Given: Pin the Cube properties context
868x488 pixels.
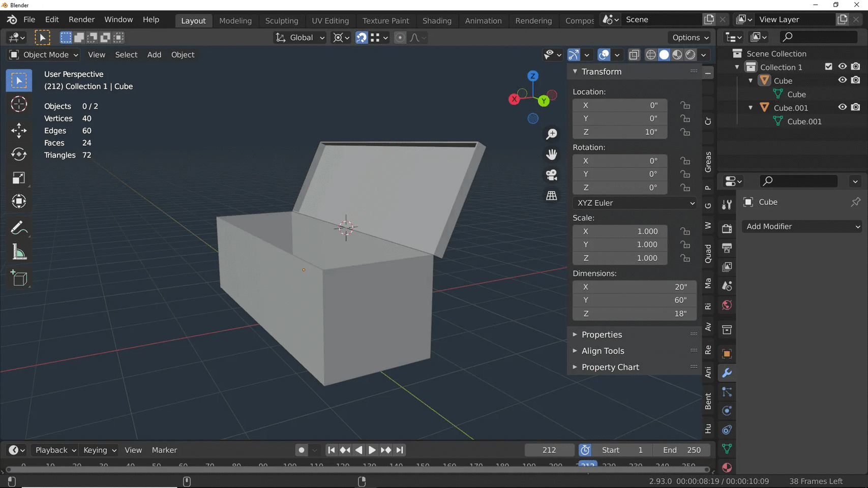Looking at the screenshot, I should (856, 202).
